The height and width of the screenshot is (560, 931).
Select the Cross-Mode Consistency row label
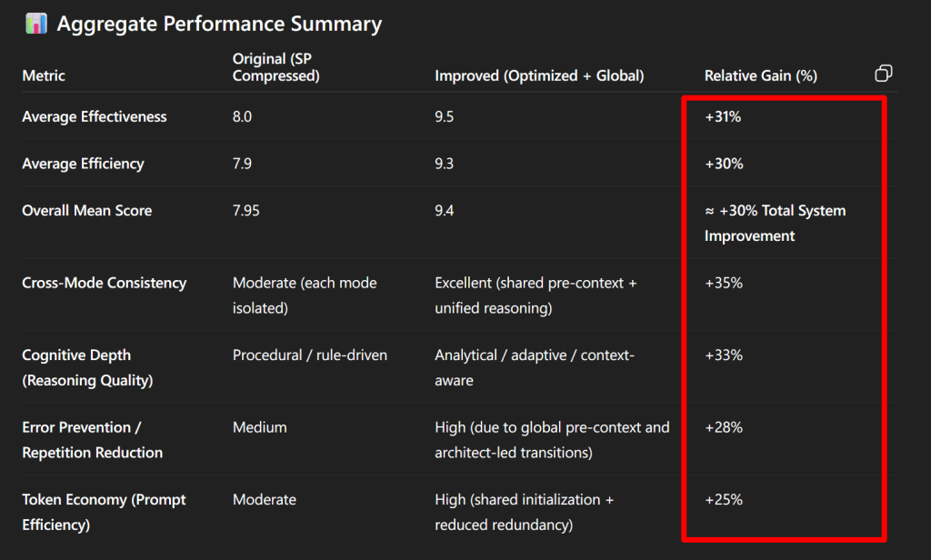point(104,283)
